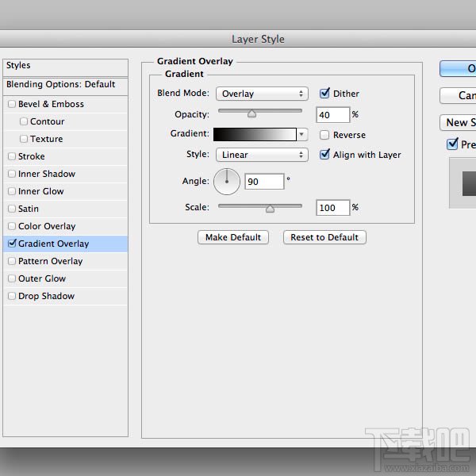Open the Blend Mode dropdown showing Overlay
The height and width of the screenshot is (476, 476).
262,94
